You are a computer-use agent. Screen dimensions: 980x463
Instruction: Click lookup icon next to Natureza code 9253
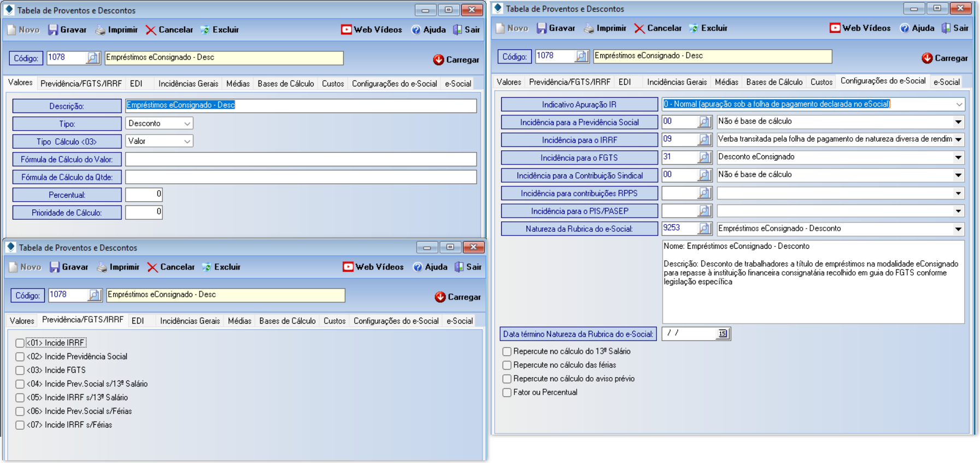point(705,228)
